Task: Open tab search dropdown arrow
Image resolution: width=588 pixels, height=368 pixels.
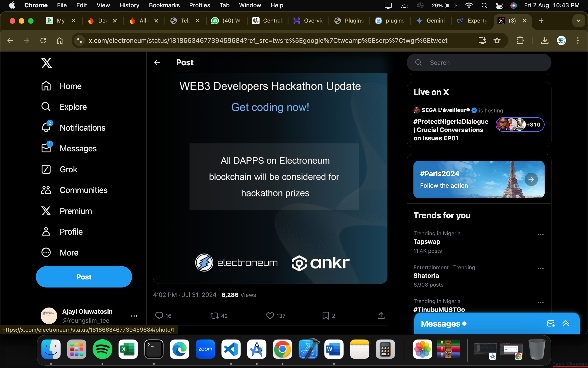Action: coord(579,21)
